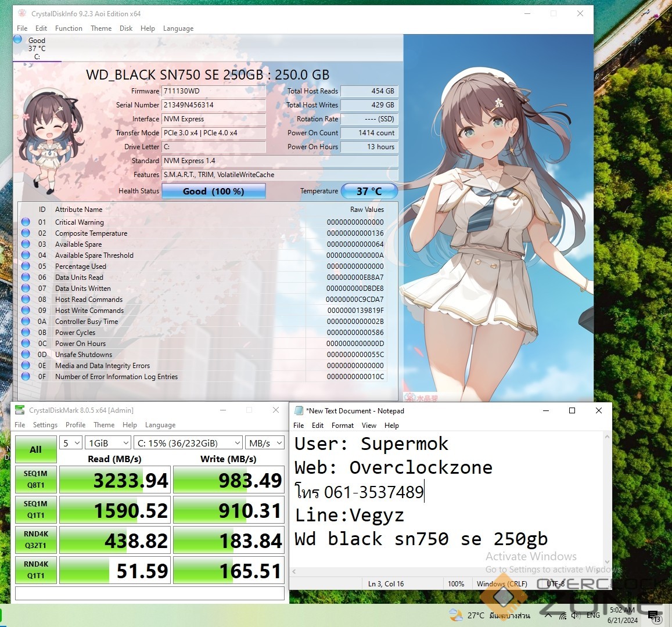Open the Profile menu in CrystalDiskMark
Viewport: 672px width, 627px height.
(x=76, y=424)
